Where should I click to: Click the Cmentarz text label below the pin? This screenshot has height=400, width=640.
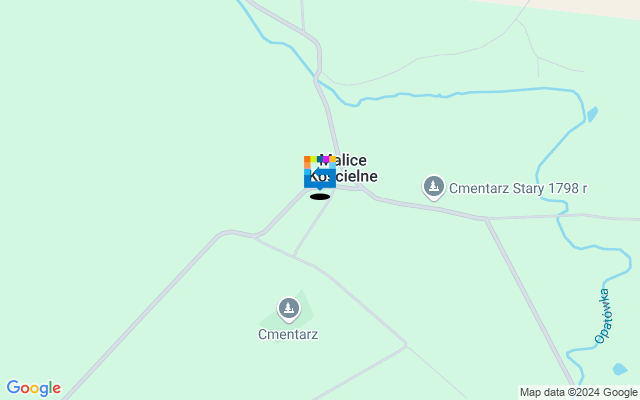pyautogui.click(x=288, y=334)
